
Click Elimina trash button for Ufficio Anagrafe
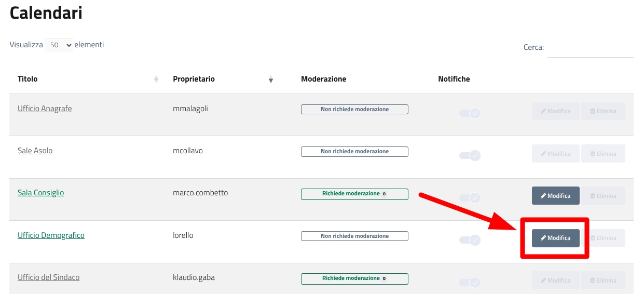602,111
